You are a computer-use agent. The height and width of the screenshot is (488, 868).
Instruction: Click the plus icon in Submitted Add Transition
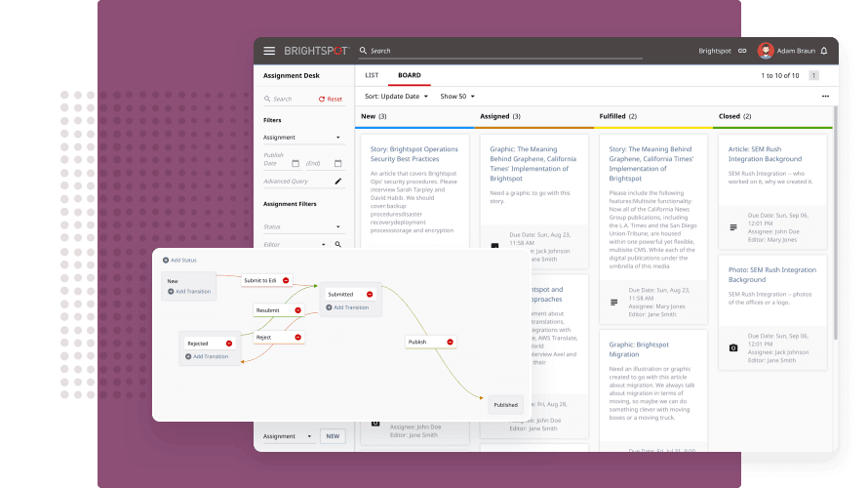[x=329, y=308]
